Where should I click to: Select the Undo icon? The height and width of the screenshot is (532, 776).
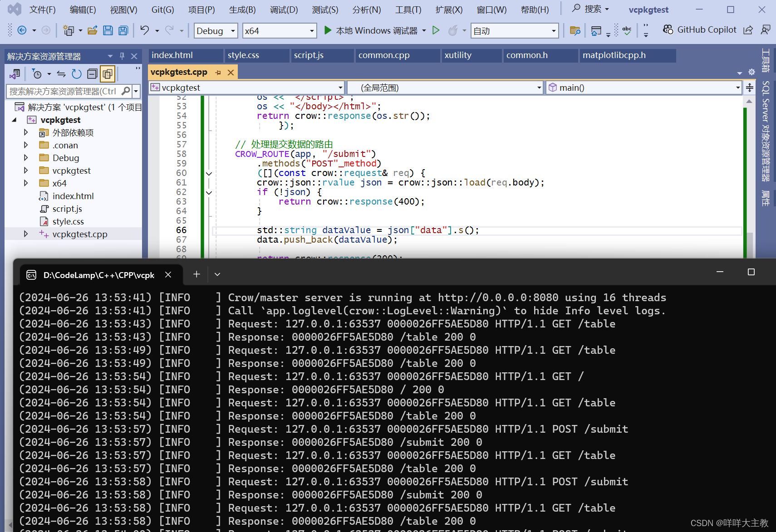click(x=144, y=30)
